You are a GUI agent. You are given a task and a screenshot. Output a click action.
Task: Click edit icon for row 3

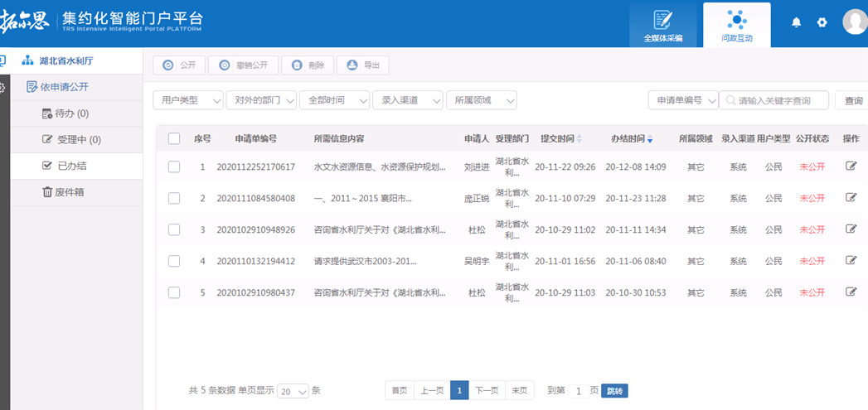[x=851, y=229]
